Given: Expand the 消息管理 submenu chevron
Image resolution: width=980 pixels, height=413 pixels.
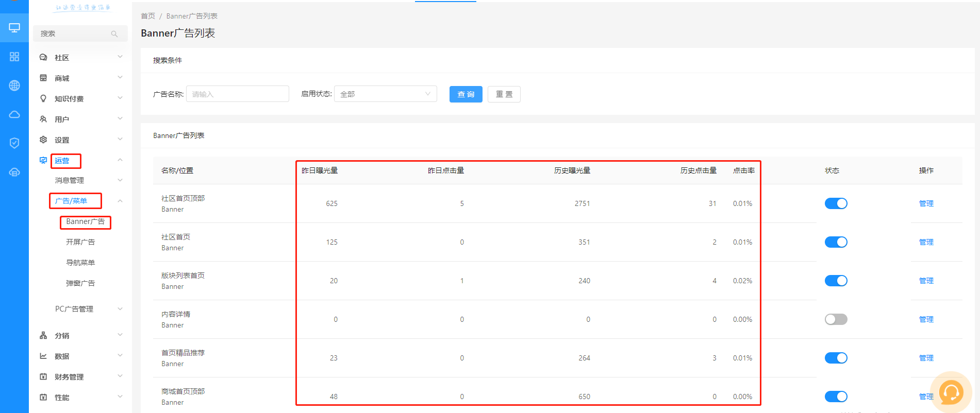Looking at the screenshot, I should (120, 180).
